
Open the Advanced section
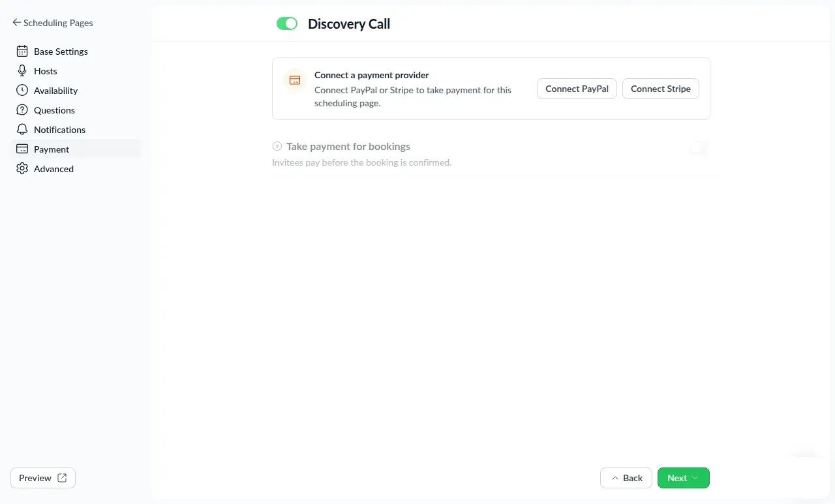click(76, 168)
